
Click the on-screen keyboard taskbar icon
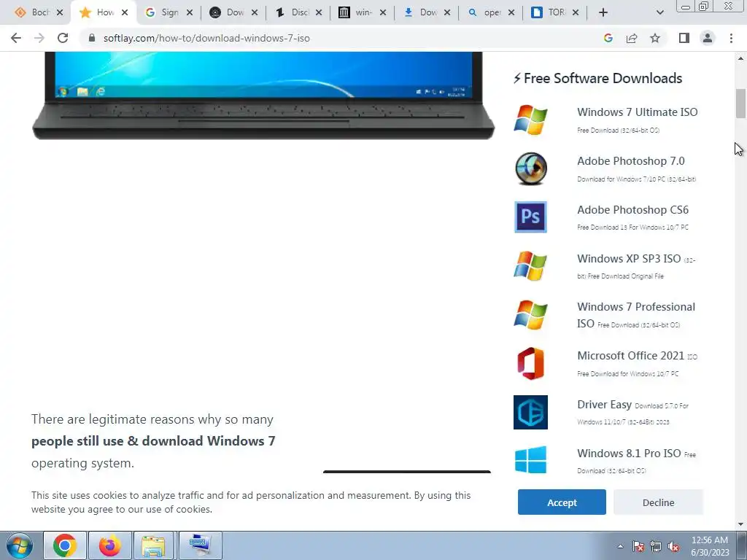coord(201,545)
